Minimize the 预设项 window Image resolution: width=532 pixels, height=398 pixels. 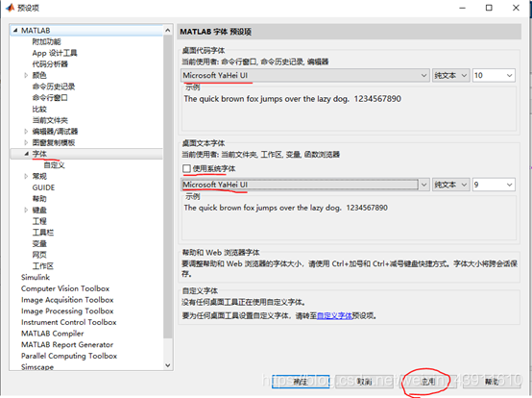[x=462, y=8]
